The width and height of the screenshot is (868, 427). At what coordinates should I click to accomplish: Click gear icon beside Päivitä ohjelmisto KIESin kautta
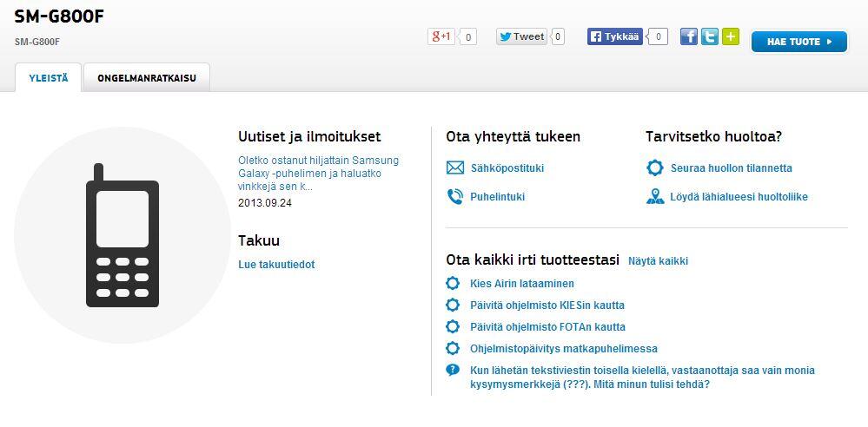pos(453,305)
